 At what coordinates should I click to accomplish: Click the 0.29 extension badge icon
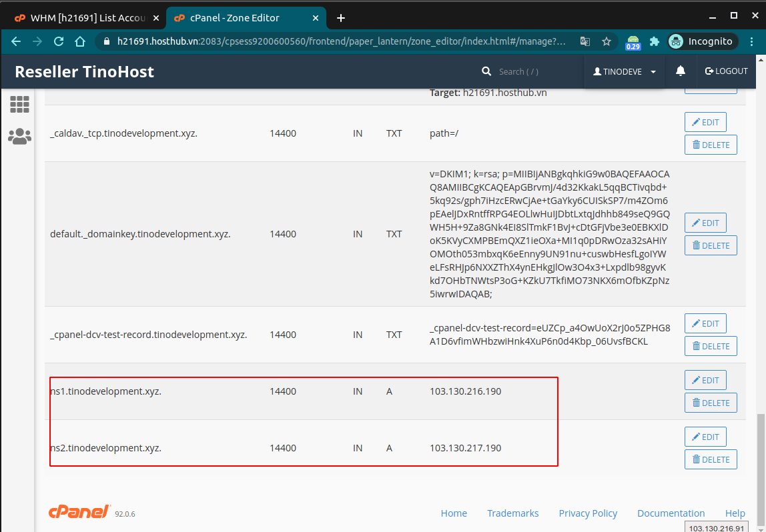point(633,43)
